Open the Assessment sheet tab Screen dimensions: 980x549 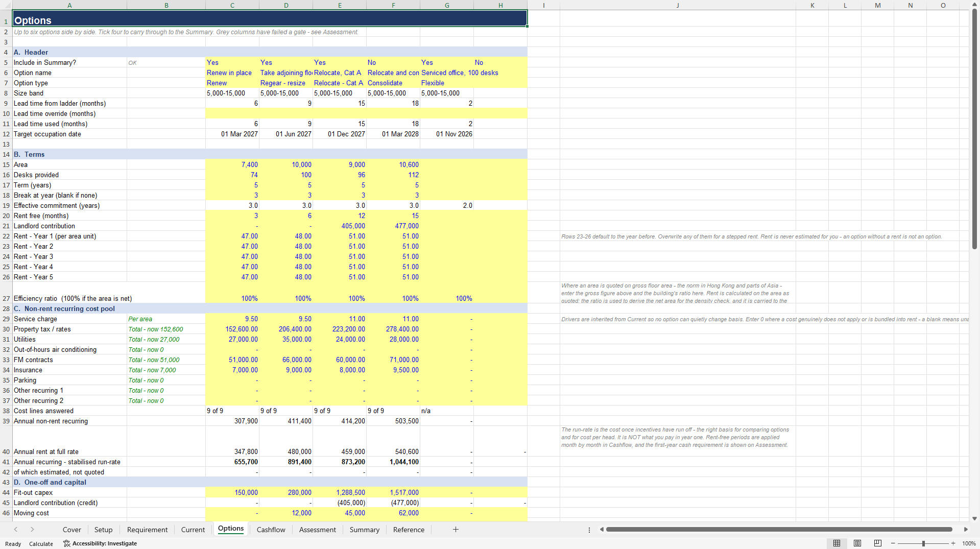pos(317,530)
